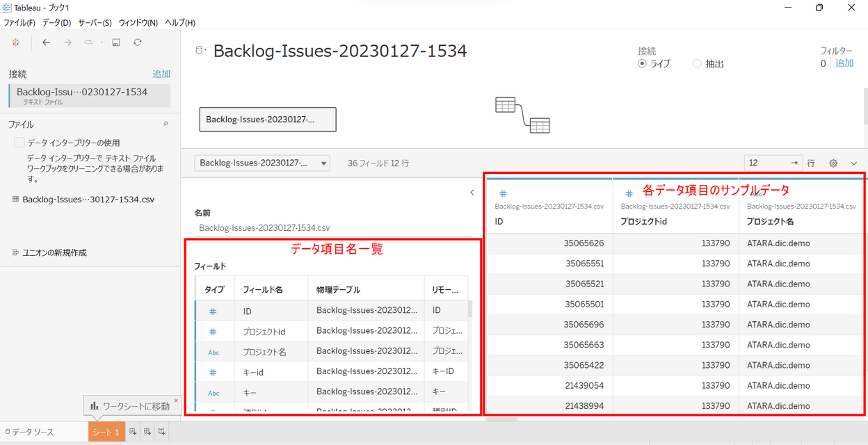868x445 pixels.
Task: Open the ファイル(F) menu
Action: pos(19,23)
